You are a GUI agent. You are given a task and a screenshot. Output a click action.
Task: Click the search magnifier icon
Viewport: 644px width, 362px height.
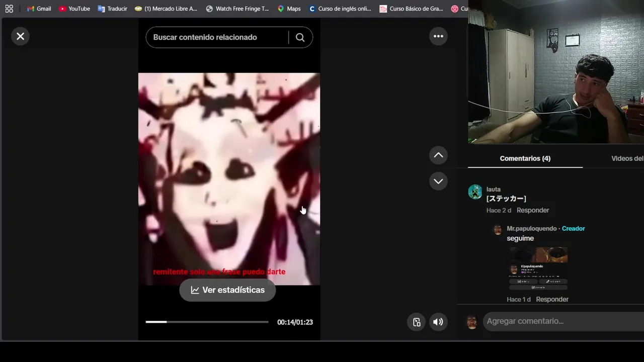pyautogui.click(x=300, y=37)
